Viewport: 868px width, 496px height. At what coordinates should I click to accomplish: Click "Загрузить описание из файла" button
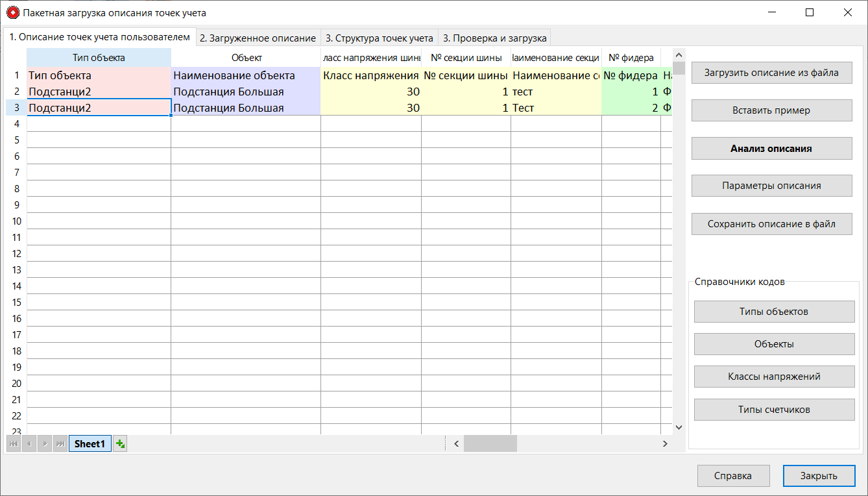(x=771, y=72)
